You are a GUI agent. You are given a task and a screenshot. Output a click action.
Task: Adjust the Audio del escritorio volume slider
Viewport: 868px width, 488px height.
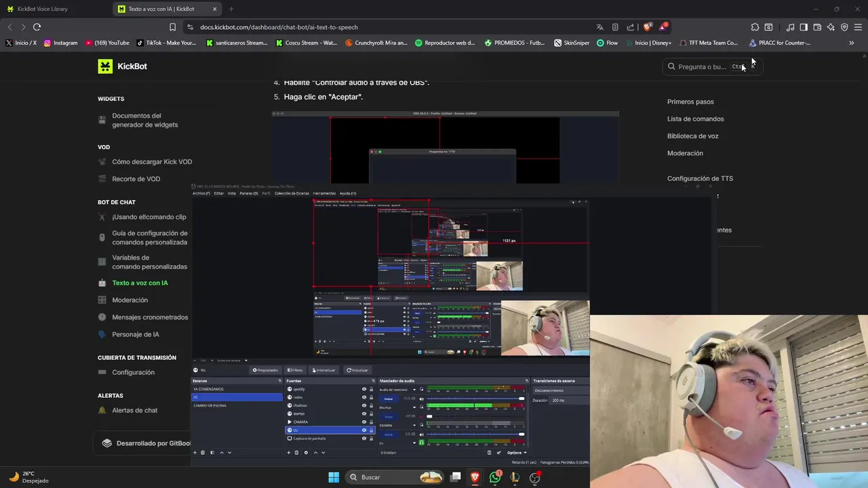click(x=475, y=399)
